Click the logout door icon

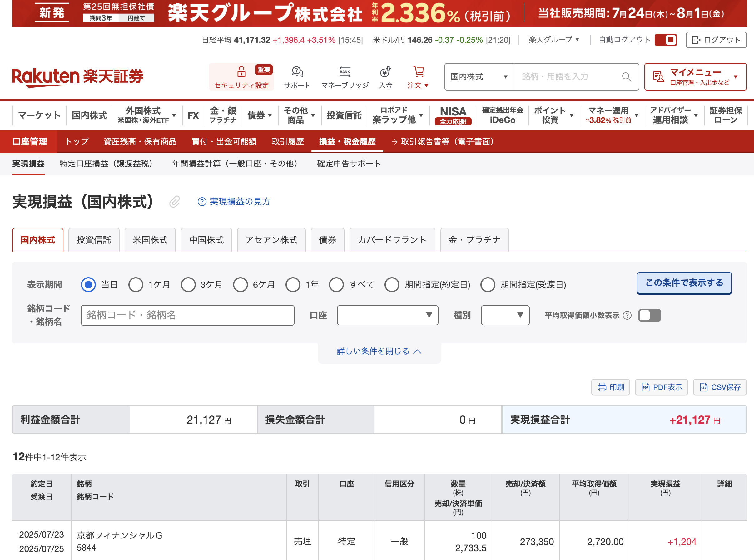pyautogui.click(x=696, y=40)
